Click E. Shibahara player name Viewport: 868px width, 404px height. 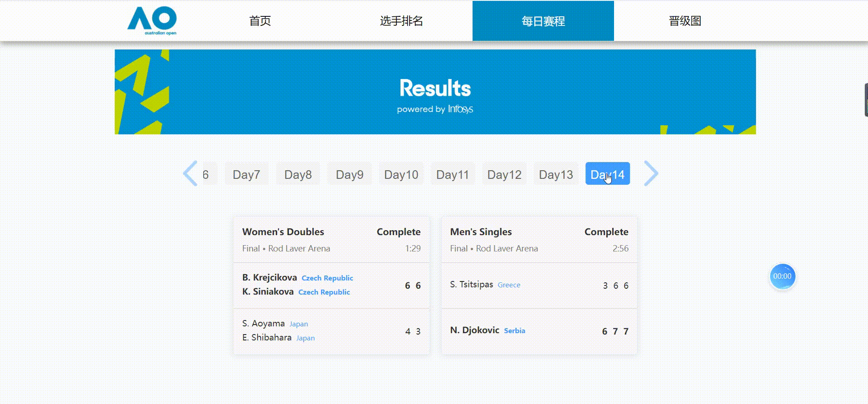click(267, 338)
